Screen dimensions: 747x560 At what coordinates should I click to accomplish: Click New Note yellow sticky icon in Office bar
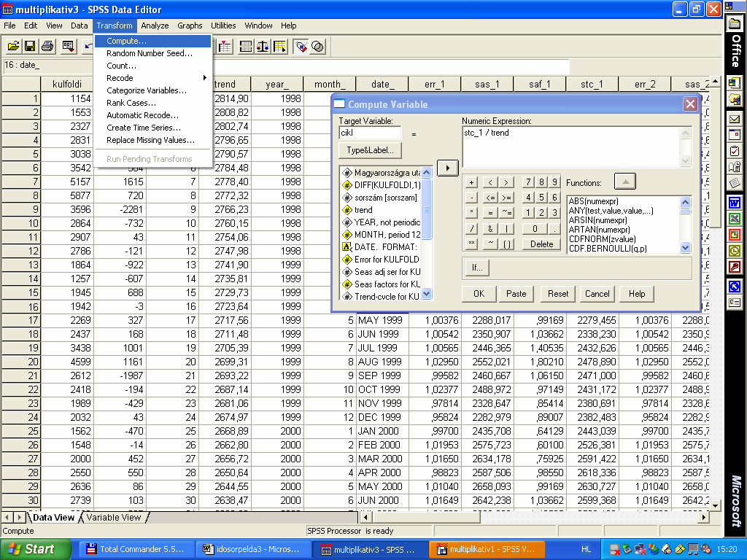735,183
